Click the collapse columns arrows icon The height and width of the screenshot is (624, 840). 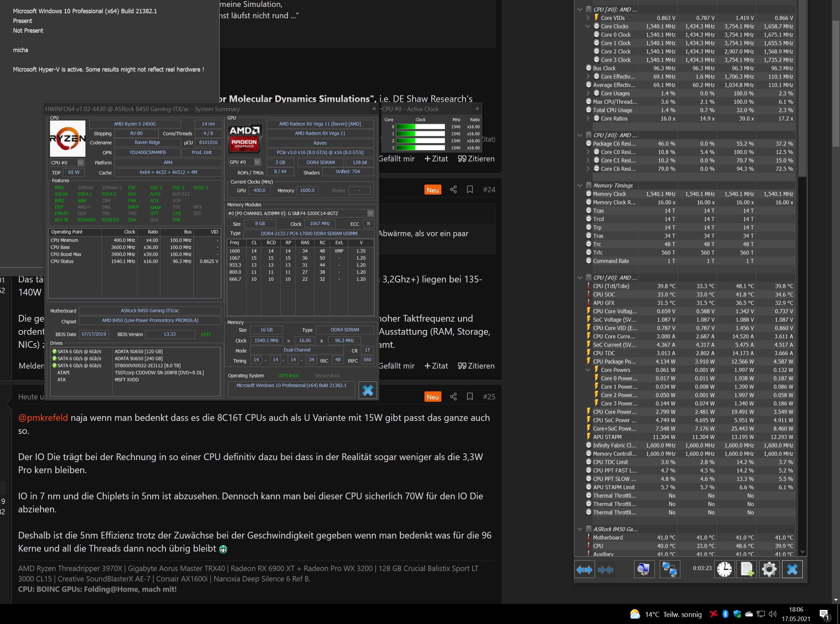click(x=605, y=570)
